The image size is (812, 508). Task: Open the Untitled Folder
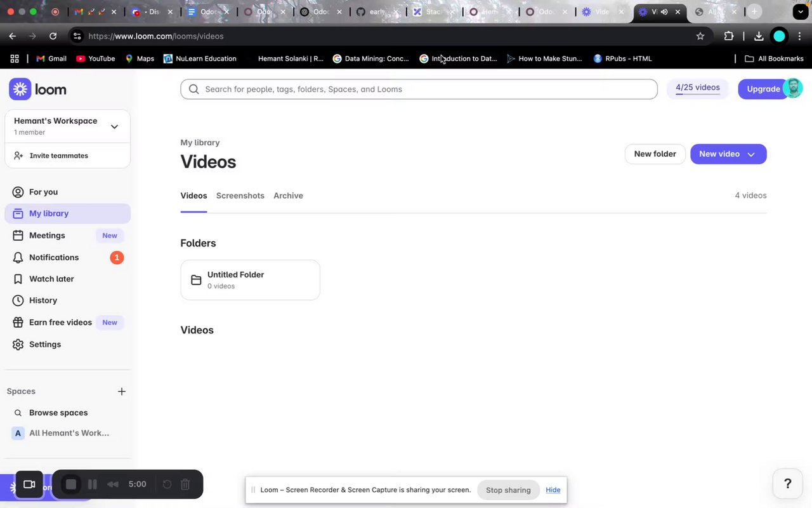250,280
